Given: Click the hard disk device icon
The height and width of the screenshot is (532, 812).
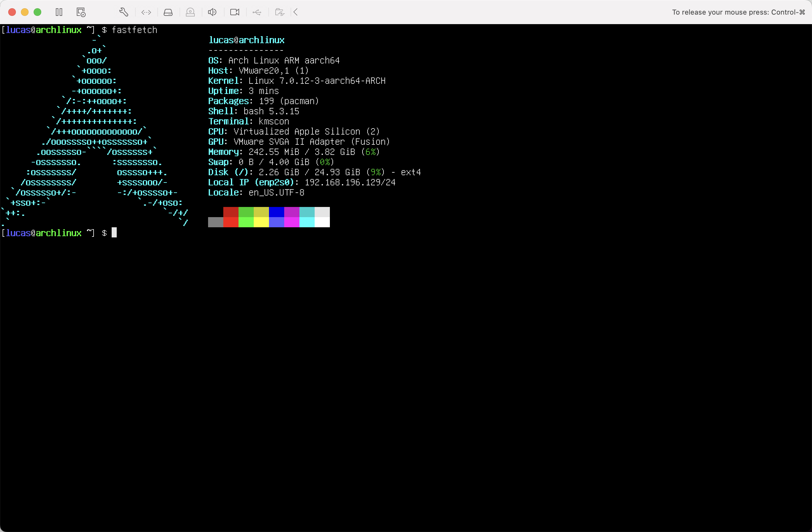Looking at the screenshot, I should coord(168,12).
